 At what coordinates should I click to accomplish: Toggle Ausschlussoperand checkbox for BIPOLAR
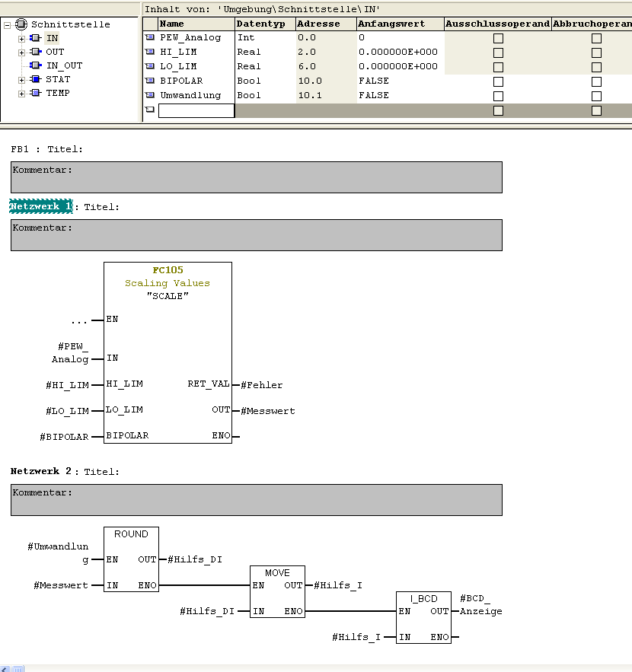click(498, 81)
